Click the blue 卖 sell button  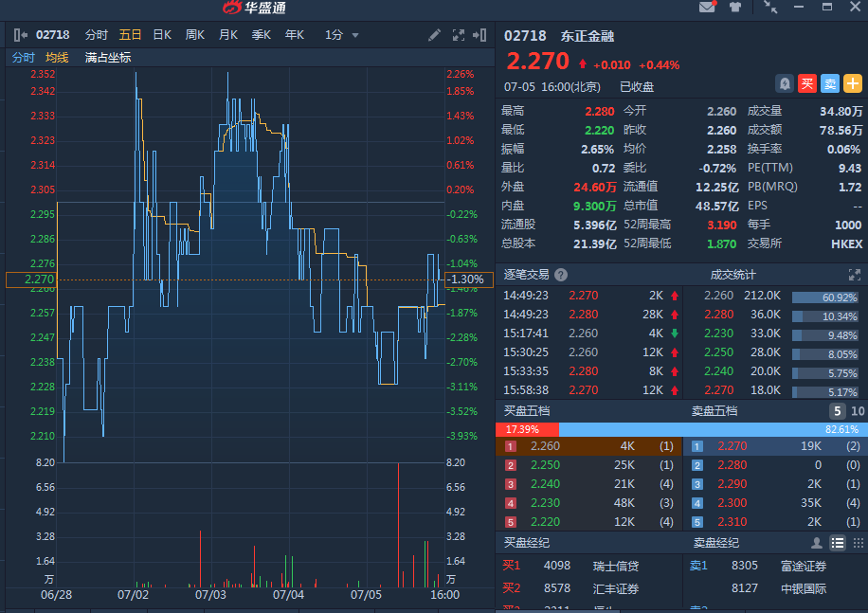click(830, 84)
